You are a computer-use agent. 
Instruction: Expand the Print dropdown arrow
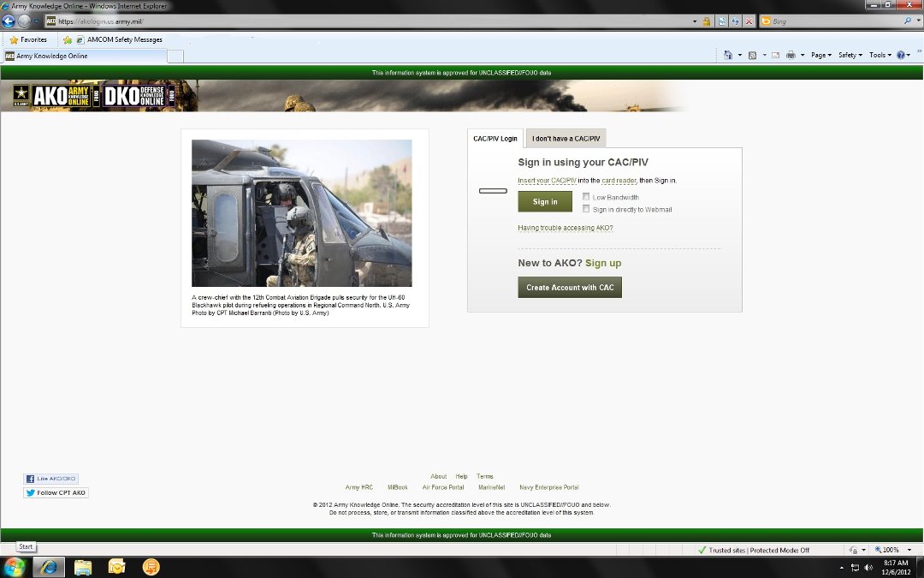point(802,56)
